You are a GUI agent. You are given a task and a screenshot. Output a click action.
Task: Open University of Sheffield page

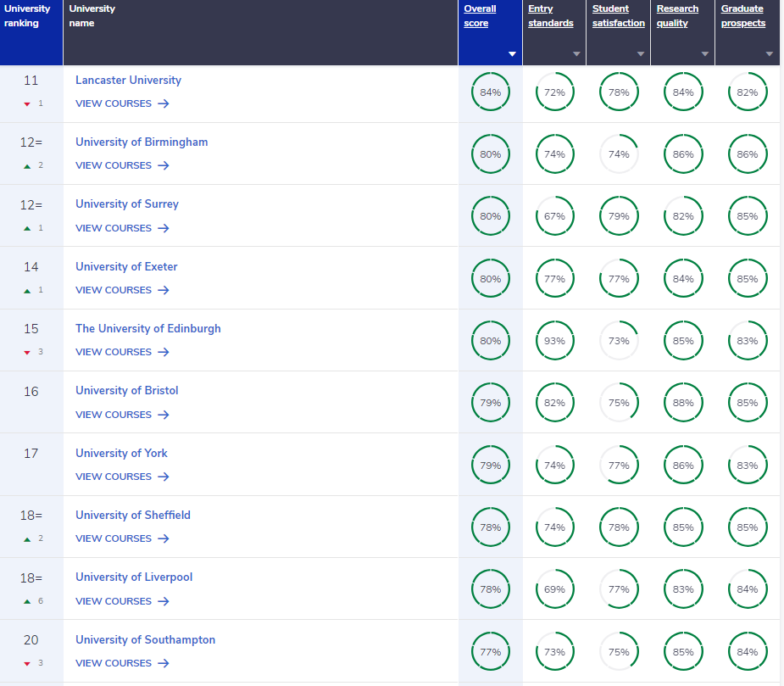pyautogui.click(x=133, y=516)
